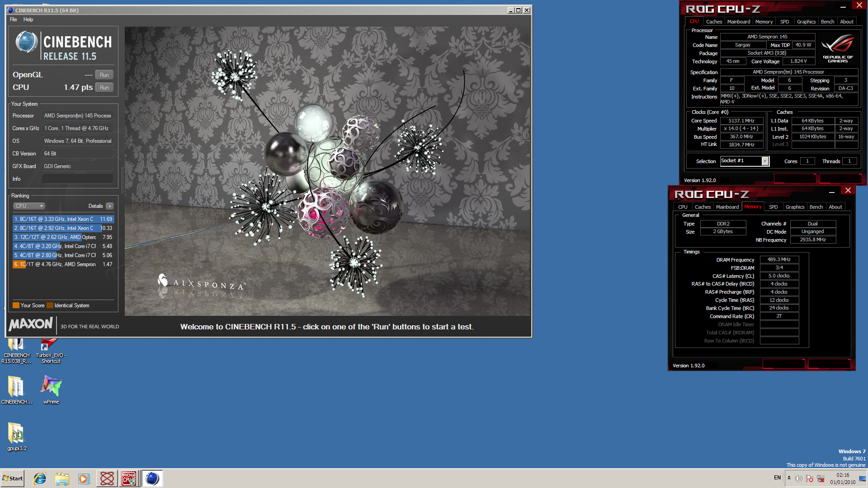Open Memory tab in top CPU-Z window
Image resolution: width=868 pixels, height=488 pixels.
764,22
